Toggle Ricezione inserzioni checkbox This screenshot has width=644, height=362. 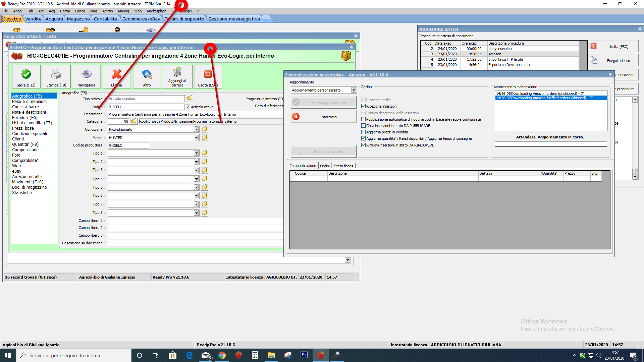click(363, 106)
